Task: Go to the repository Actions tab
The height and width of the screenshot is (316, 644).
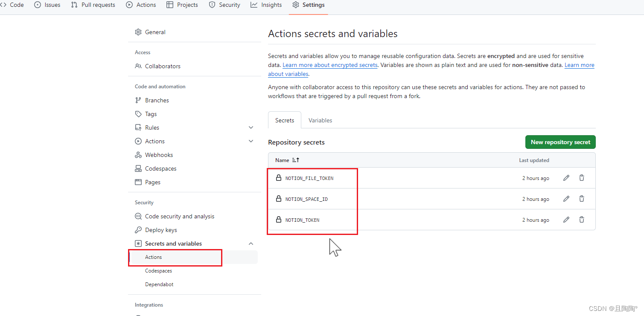Action: (141, 5)
